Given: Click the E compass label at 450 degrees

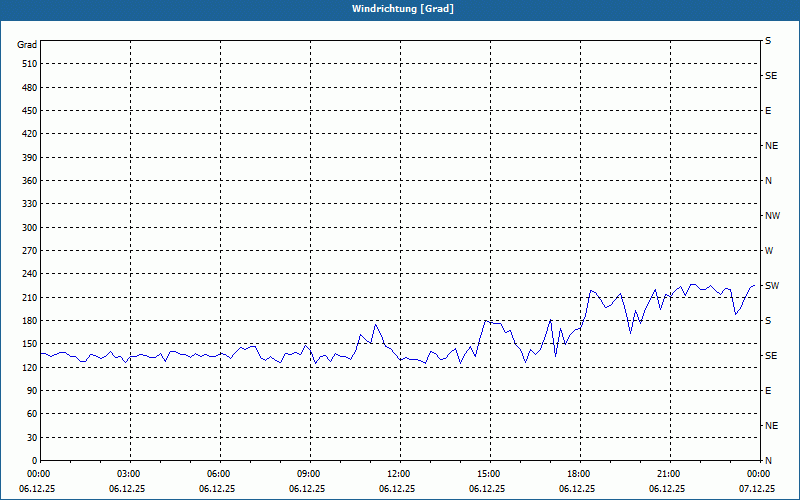Looking at the screenshot, I should (x=768, y=111).
